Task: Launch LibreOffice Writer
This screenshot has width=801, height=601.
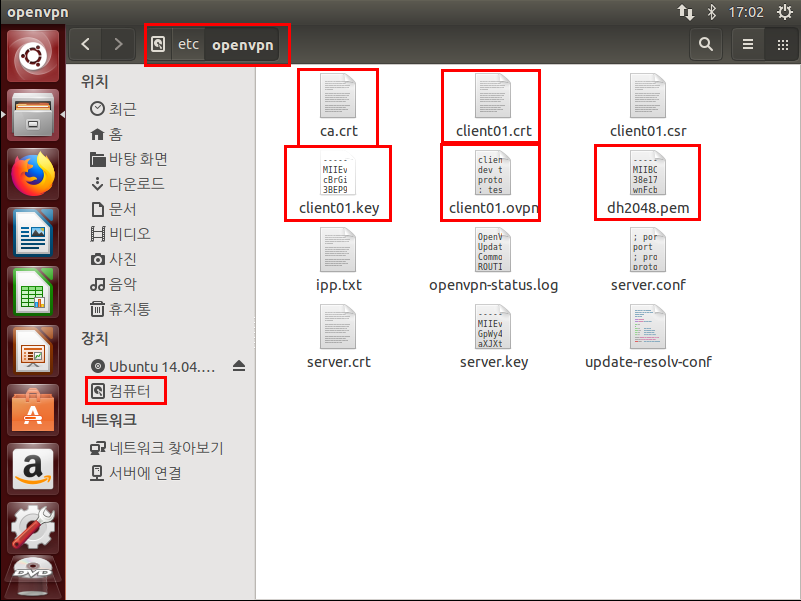Action: [x=33, y=233]
